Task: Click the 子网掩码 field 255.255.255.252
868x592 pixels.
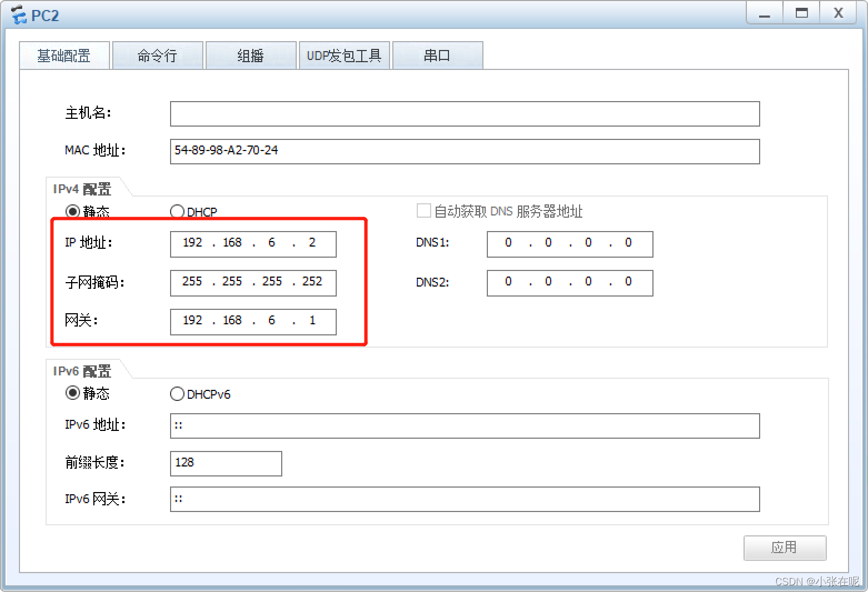Action: pyautogui.click(x=253, y=283)
